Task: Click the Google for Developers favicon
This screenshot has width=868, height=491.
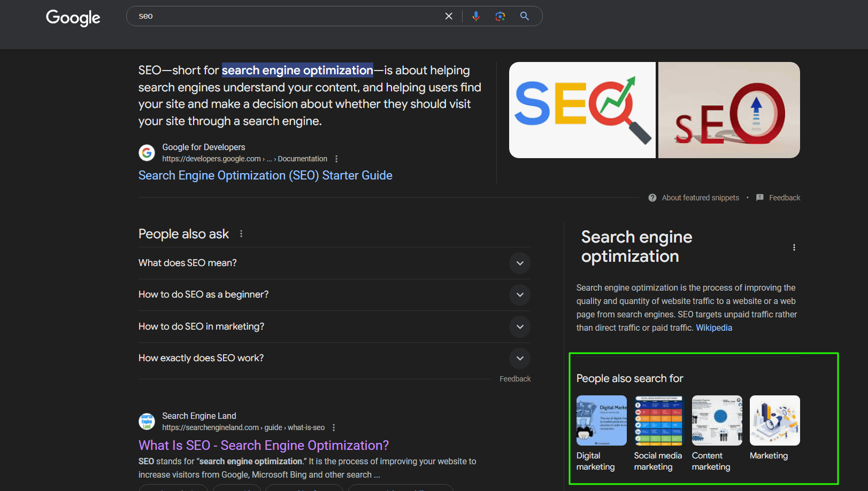Action: pos(147,153)
